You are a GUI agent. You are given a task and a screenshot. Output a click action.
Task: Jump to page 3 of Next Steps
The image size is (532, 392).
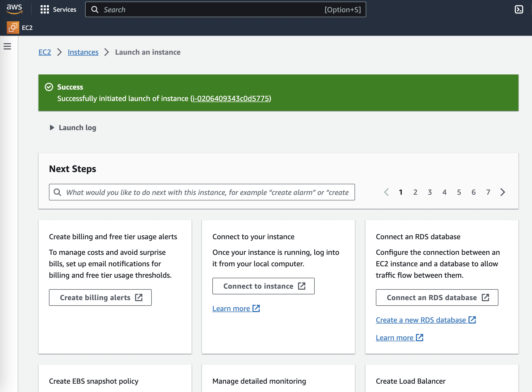coord(430,192)
